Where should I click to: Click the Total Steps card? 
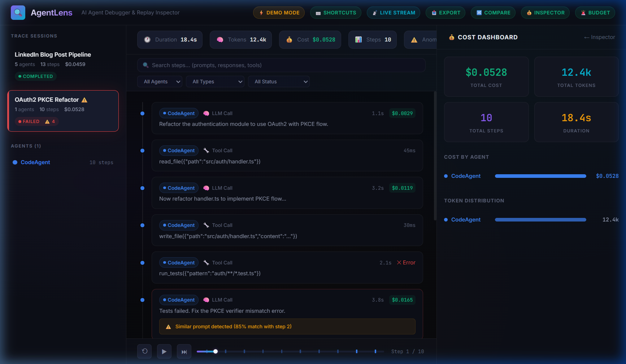point(486,122)
